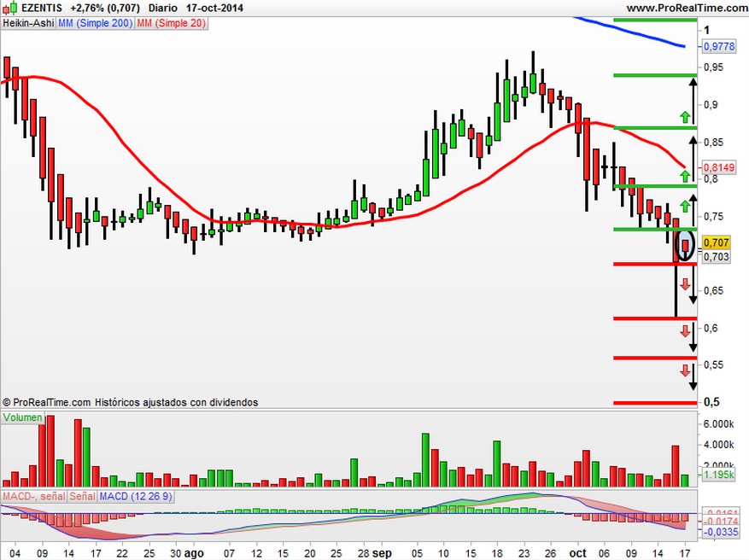Click the circled last Heikin-Ashi candle
The image size is (749, 560).
(686, 245)
